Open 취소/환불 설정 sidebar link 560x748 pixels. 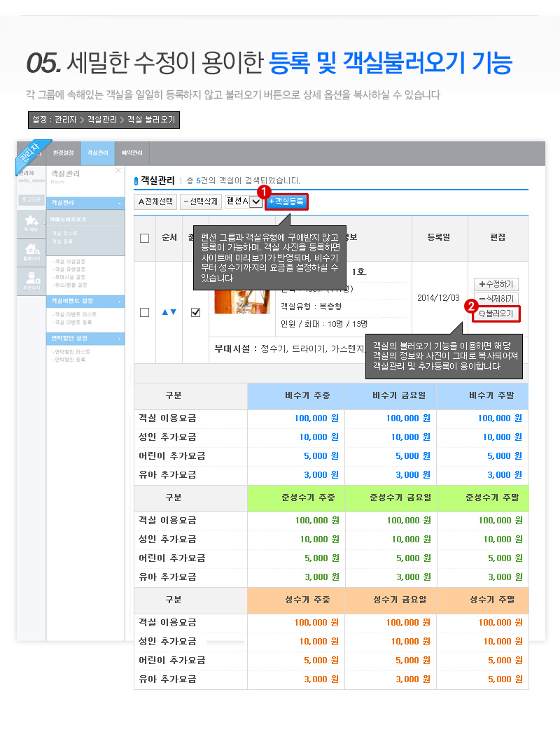[70, 285]
